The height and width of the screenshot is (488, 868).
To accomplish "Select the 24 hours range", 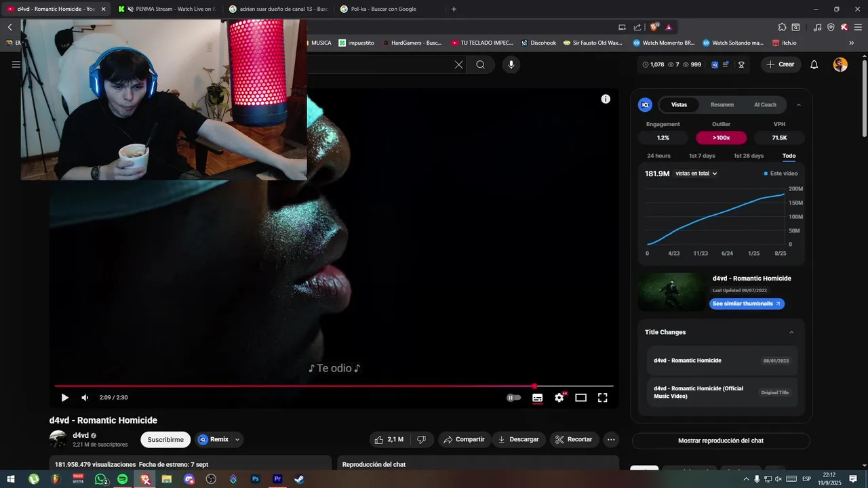I will click(658, 156).
